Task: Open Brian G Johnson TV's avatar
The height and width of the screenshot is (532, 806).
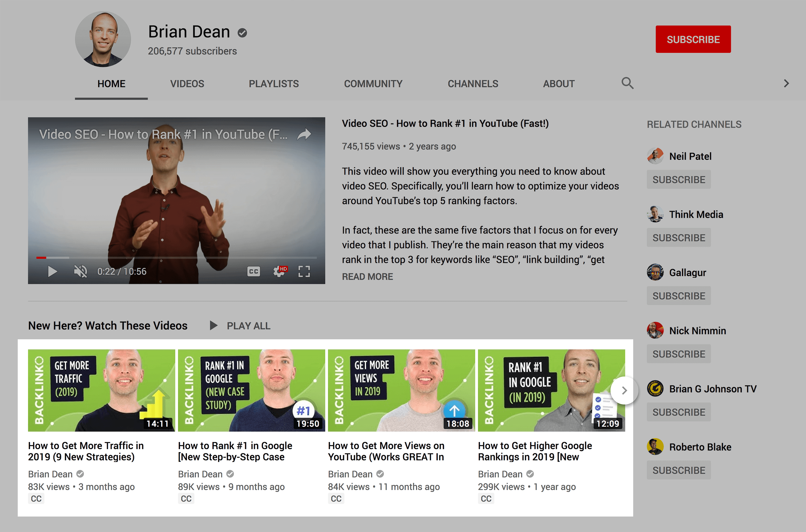Action: click(x=655, y=389)
